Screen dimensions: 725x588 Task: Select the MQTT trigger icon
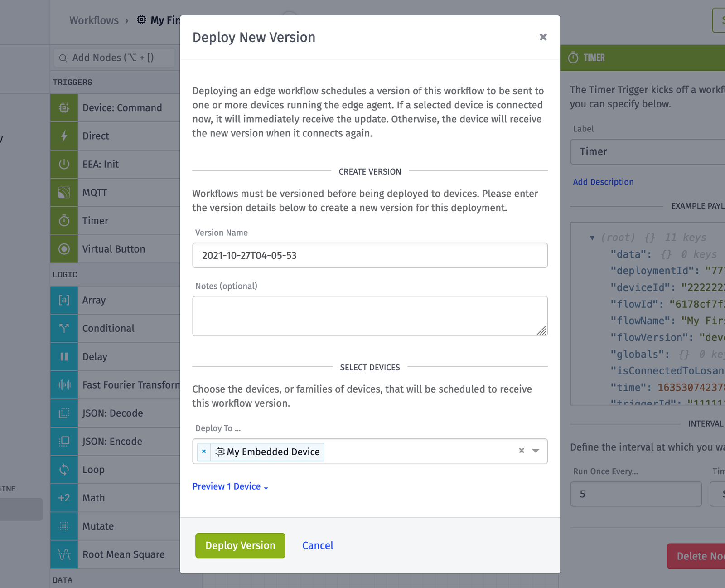click(x=64, y=193)
